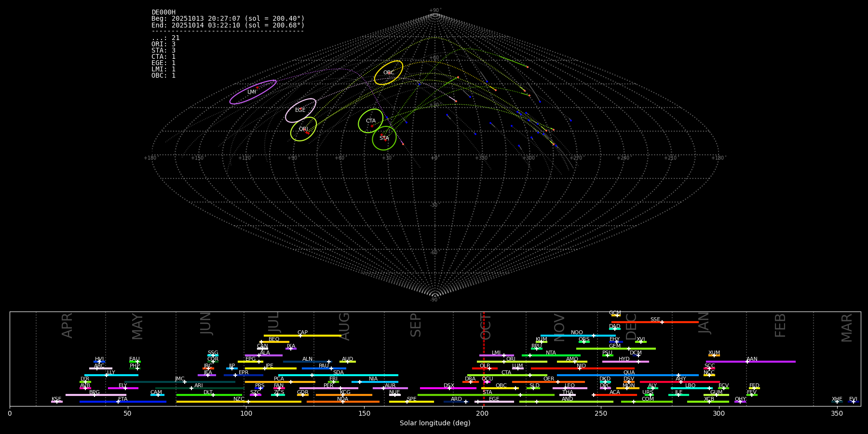Select the STA radiant ellipse on sky map
This screenshot has height=434, width=868.
pos(384,138)
